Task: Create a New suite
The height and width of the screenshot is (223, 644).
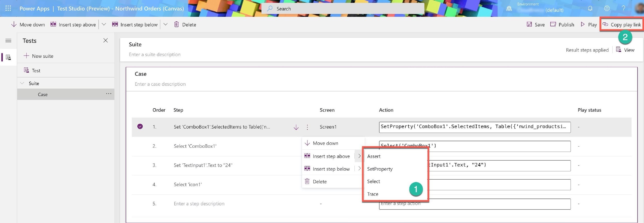Action: (38, 56)
